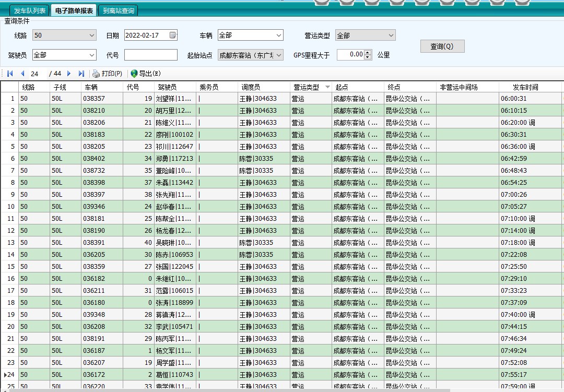This screenshot has width=564, height=392.
Task: Switch to the 发车队列表 tab
Action: pyautogui.click(x=30, y=10)
